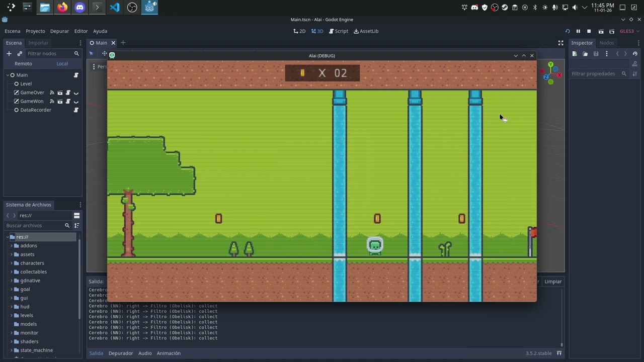Choose the Select Mode arrow tool
644x362 pixels.
tap(91, 53)
